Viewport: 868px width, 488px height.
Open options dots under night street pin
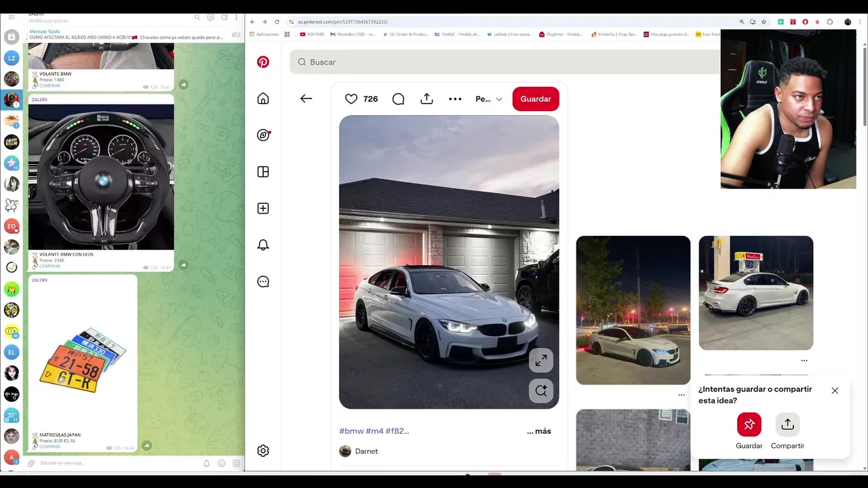coord(682,394)
